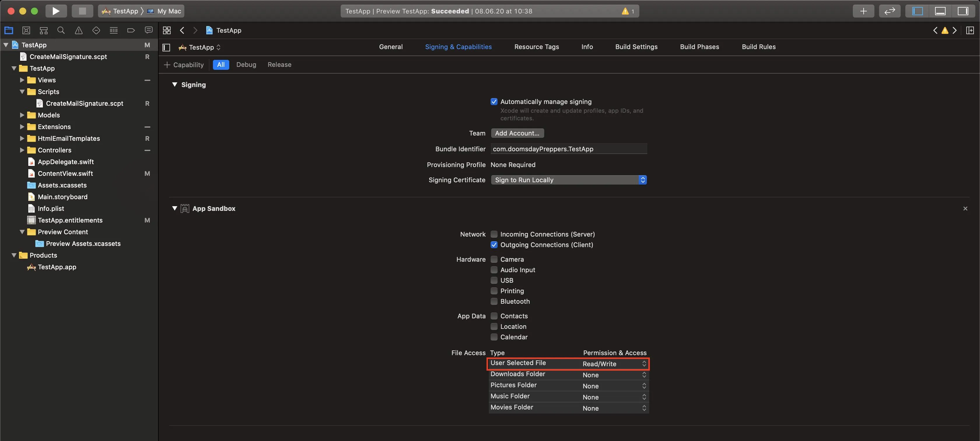Viewport: 980px width, 441px height.
Task: Enable Incoming Connections (Server) checkbox
Action: tap(494, 234)
